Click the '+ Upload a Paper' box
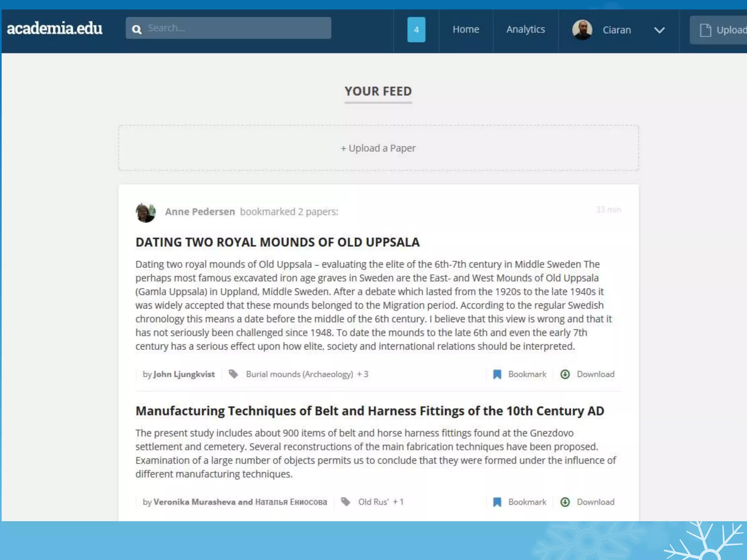The width and height of the screenshot is (747, 560). (378, 148)
